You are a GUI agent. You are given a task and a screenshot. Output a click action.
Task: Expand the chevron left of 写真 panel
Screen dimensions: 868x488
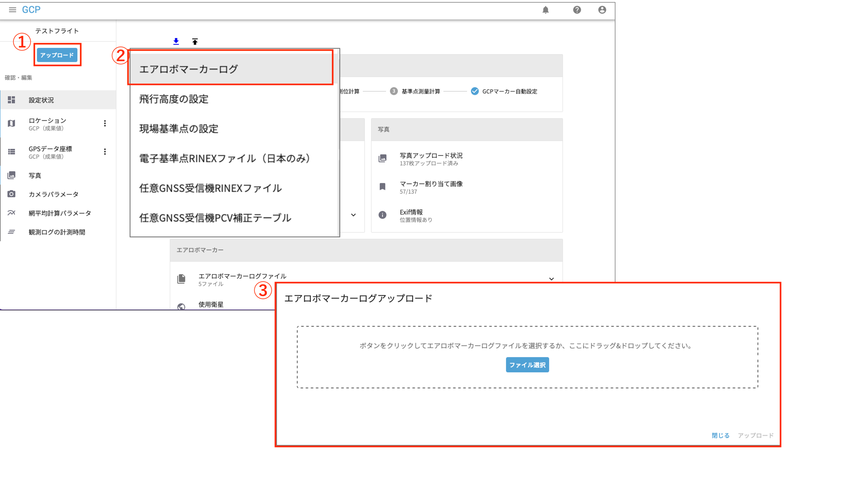point(353,215)
